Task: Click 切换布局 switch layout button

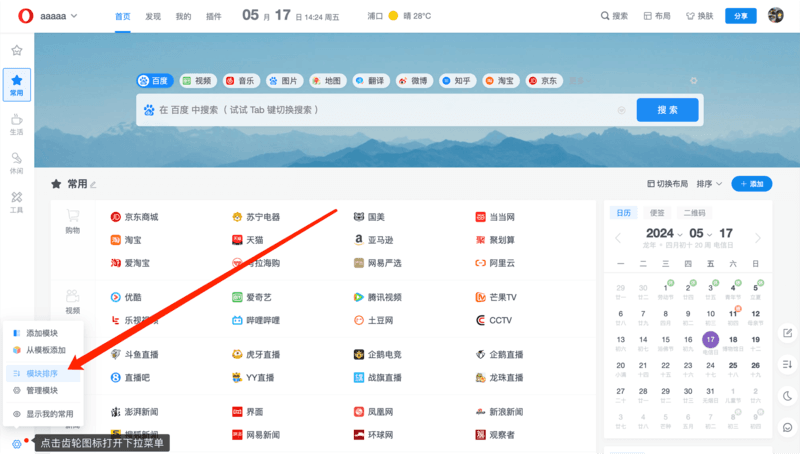Action: pyautogui.click(x=668, y=184)
